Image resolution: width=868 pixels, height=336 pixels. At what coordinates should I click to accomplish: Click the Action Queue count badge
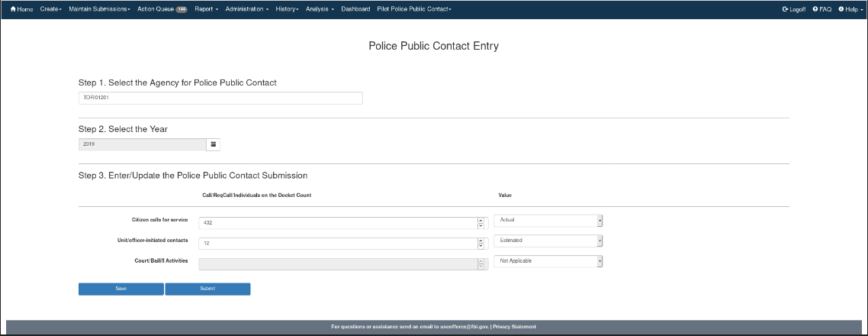tap(182, 9)
